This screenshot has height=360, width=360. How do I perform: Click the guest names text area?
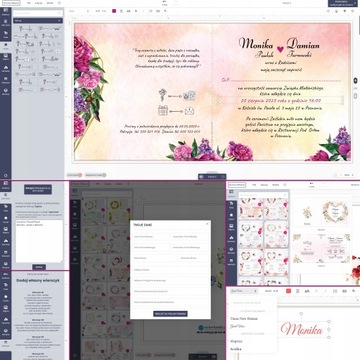[x=39, y=241]
